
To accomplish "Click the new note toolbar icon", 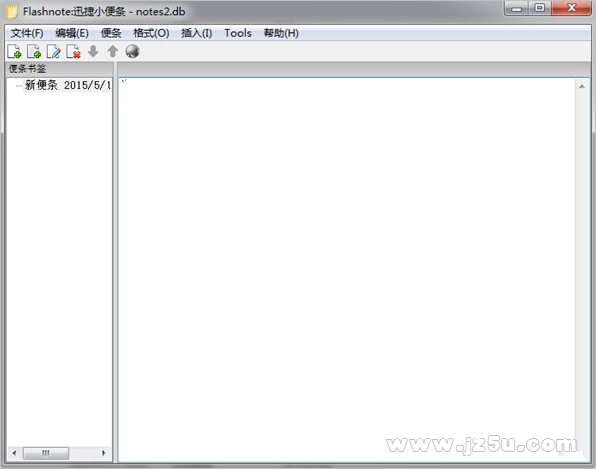I will tap(14, 51).
